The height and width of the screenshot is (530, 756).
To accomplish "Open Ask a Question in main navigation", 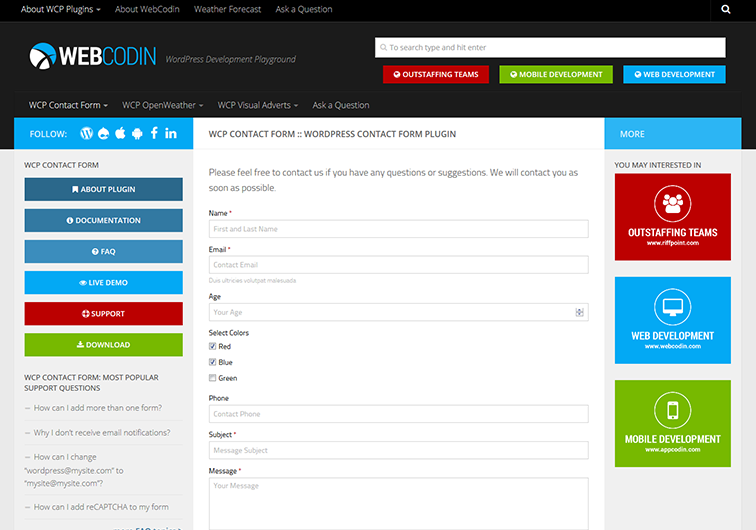I will point(341,105).
